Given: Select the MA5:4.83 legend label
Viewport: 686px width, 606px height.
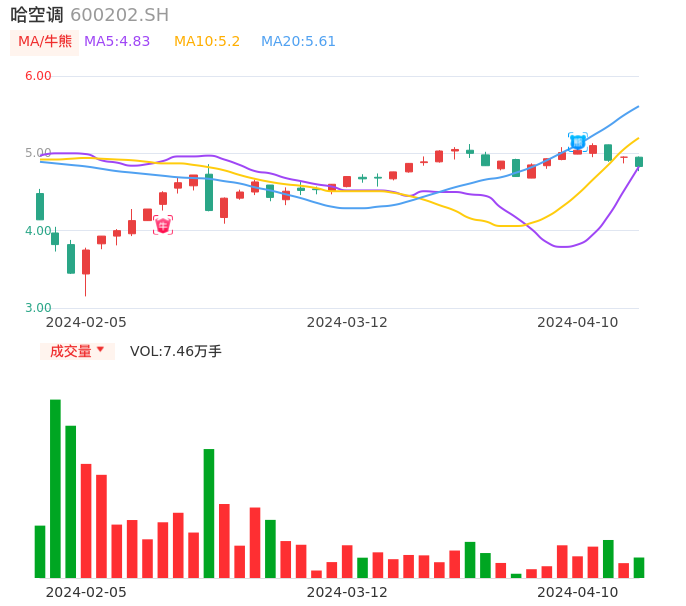Looking at the screenshot, I should [x=117, y=42].
